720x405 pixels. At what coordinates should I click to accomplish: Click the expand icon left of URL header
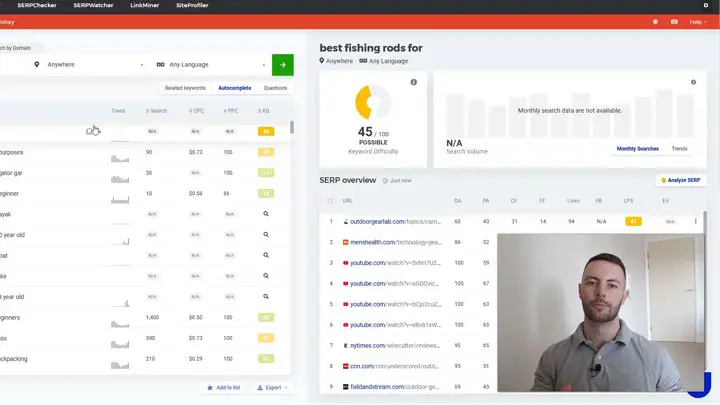click(x=331, y=201)
